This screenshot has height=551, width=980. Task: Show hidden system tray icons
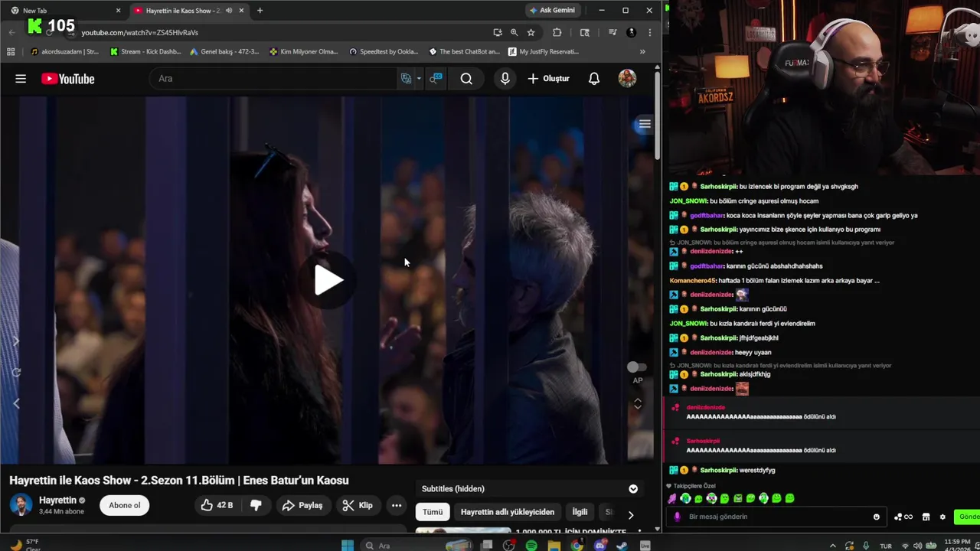pos(832,546)
